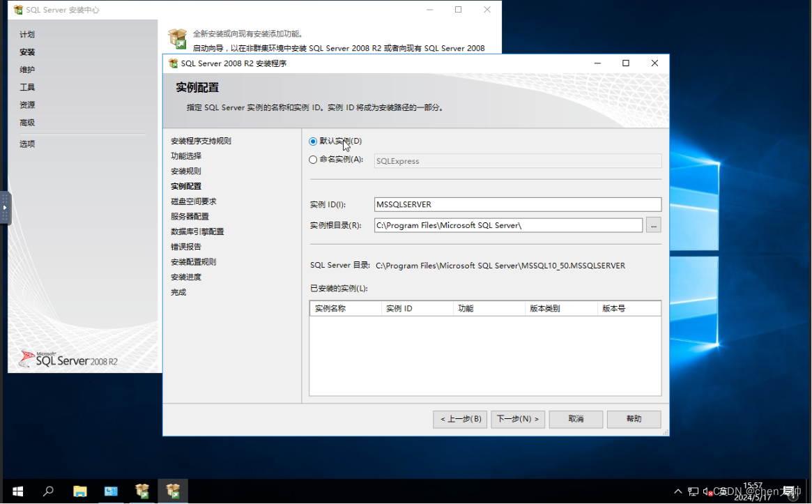The height and width of the screenshot is (504, 812).
Task: Click the 实例 ID field containing MSSQLSERVER
Action: point(517,205)
